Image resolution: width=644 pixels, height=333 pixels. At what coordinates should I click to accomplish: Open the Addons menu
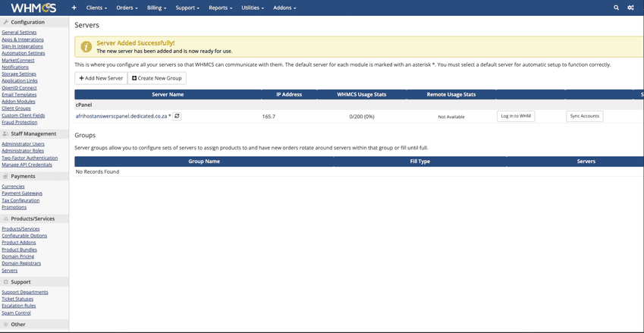[284, 8]
